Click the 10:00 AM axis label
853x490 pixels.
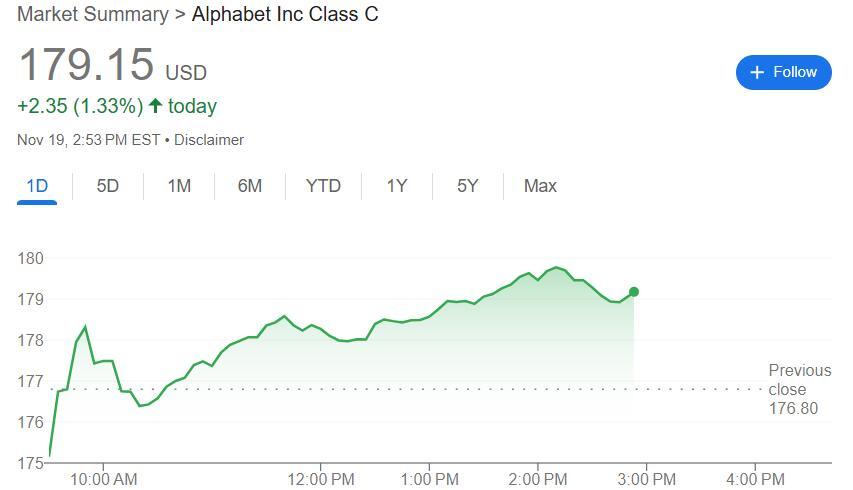[x=104, y=479]
